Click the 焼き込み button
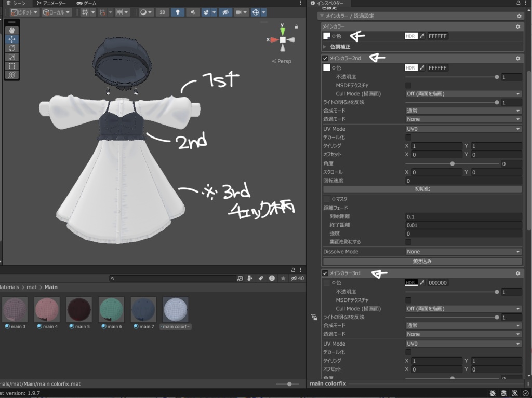Image resolution: width=532 pixels, height=398 pixels. point(422,261)
